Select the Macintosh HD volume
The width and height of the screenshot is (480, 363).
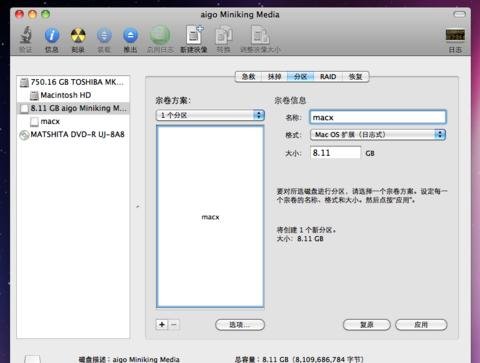coord(73,95)
